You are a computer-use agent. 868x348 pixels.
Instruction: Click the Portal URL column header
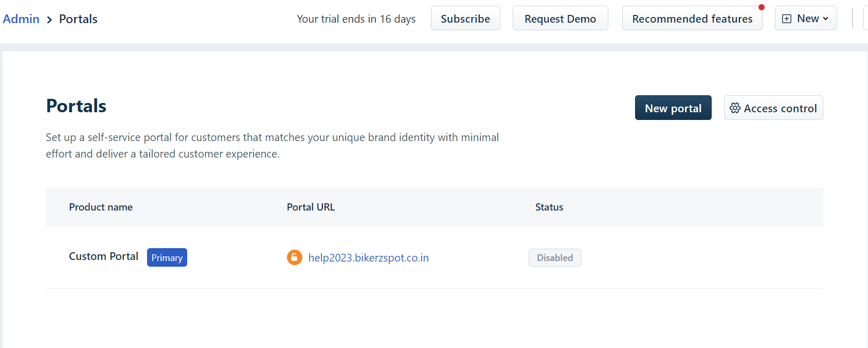311,207
